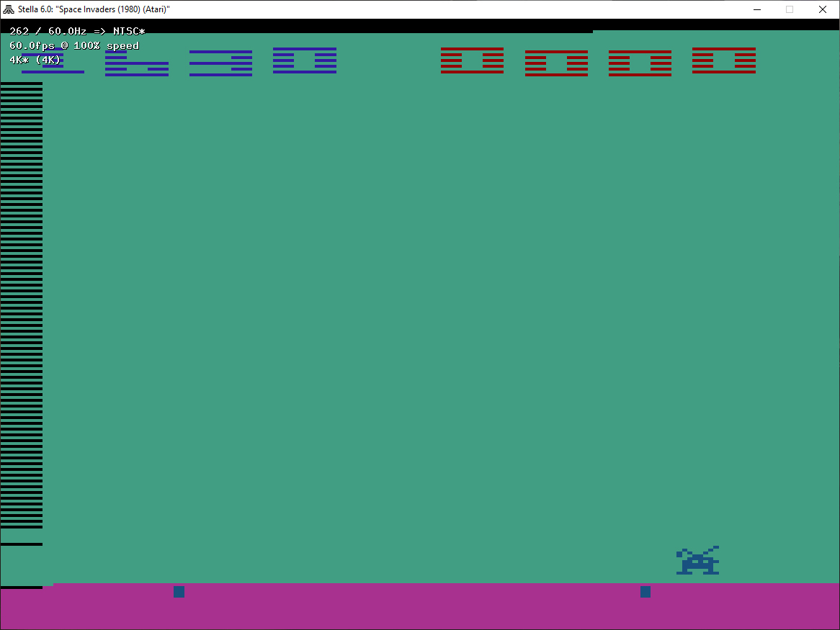The height and width of the screenshot is (630, 840).
Task: Minimize the Stella window
Action: (757, 9)
